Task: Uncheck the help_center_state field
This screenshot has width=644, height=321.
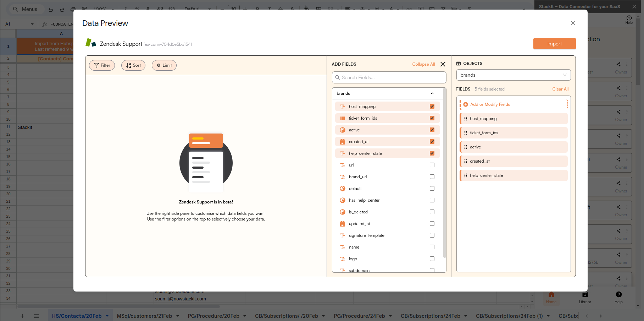Action: [432, 153]
